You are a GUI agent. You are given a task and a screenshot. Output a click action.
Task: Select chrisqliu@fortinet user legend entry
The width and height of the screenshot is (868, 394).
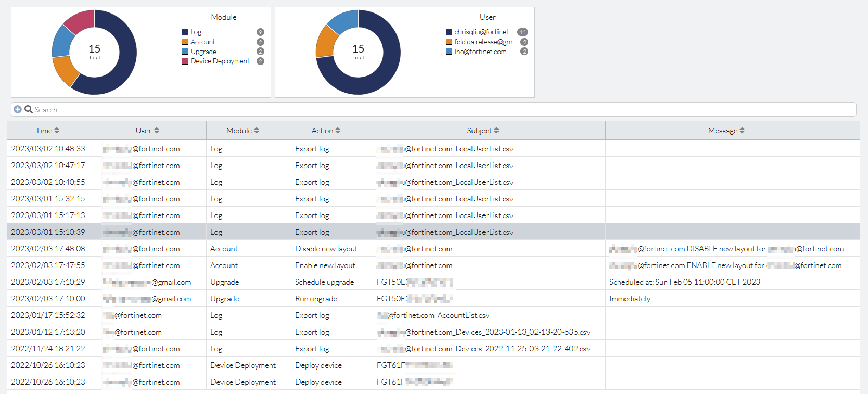tap(484, 32)
